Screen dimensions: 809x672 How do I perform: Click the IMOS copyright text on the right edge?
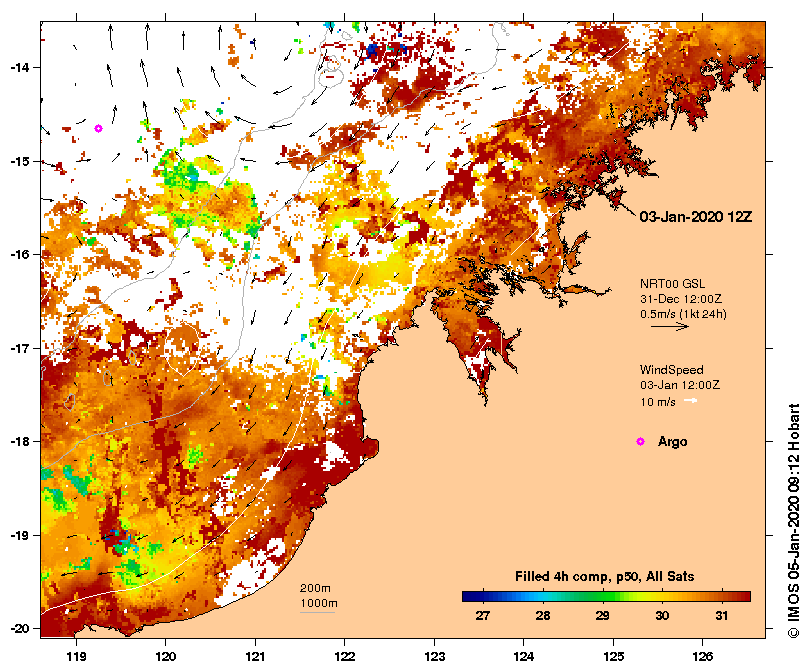pyautogui.click(x=794, y=521)
